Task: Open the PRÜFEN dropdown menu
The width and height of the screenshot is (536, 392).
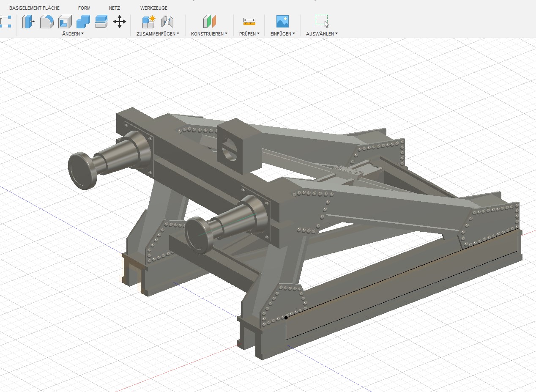Action: click(249, 33)
